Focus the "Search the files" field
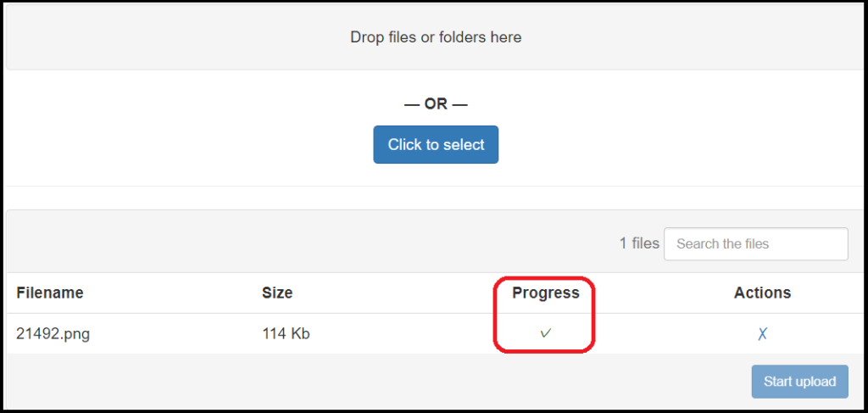This screenshot has height=413, width=868. [755, 244]
